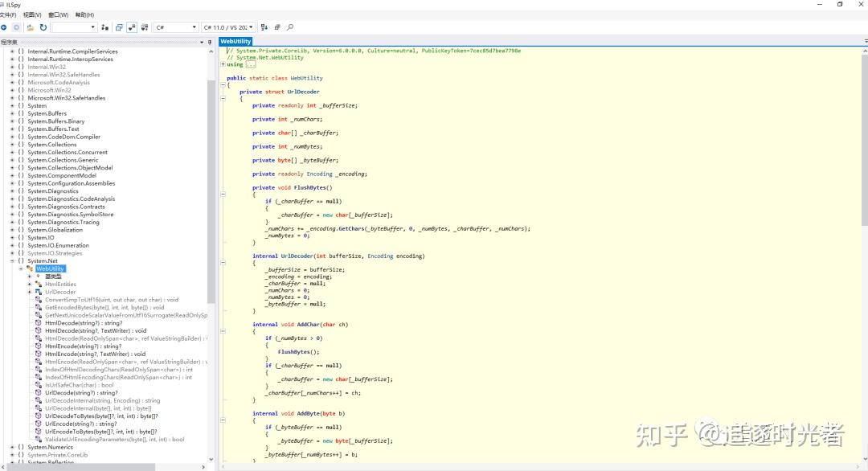Go back in navigation history

(4, 27)
